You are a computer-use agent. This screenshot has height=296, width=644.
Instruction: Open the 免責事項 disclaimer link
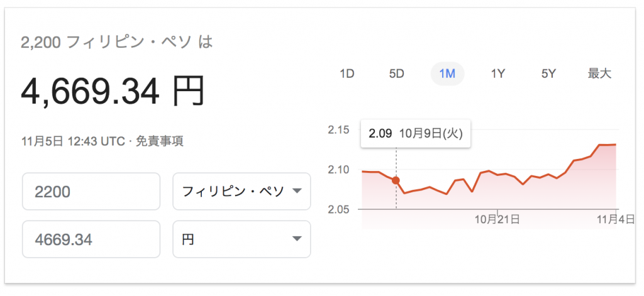(159, 141)
